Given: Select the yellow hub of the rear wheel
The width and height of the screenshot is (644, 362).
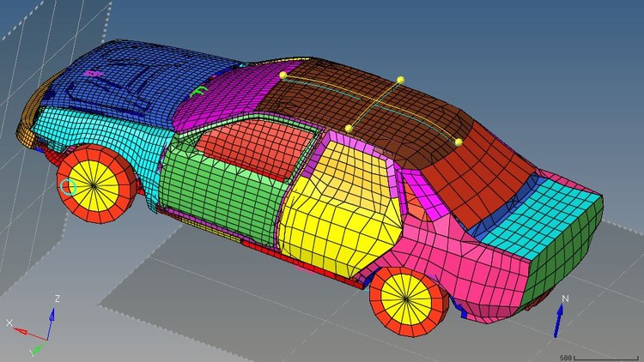Looking at the screenshot, I should point(406,299).
